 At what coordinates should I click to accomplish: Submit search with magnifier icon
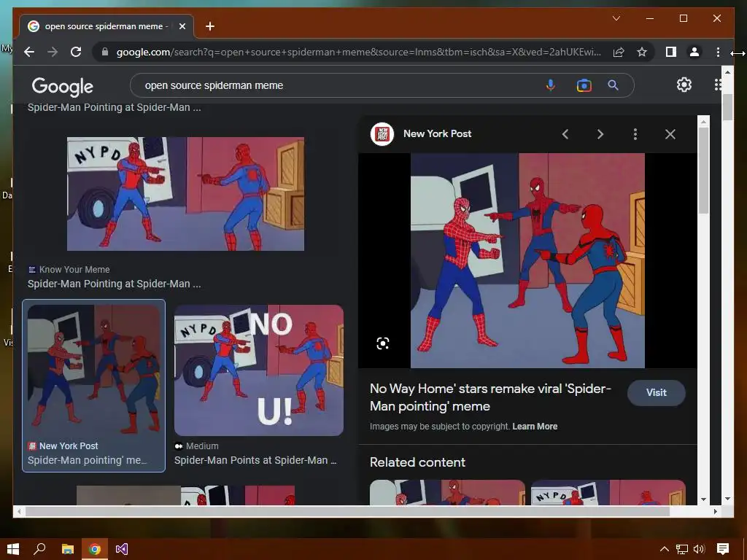(x=613, y=85)
